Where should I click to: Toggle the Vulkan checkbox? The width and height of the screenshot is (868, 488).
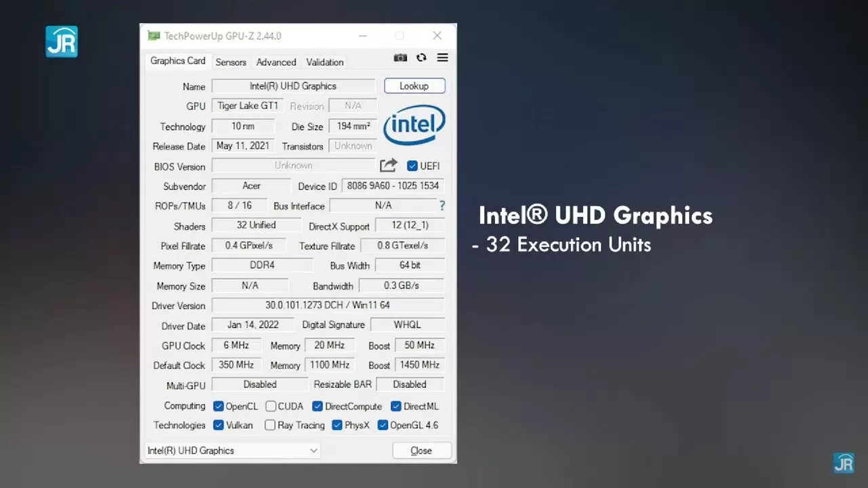tap(218, 426)
